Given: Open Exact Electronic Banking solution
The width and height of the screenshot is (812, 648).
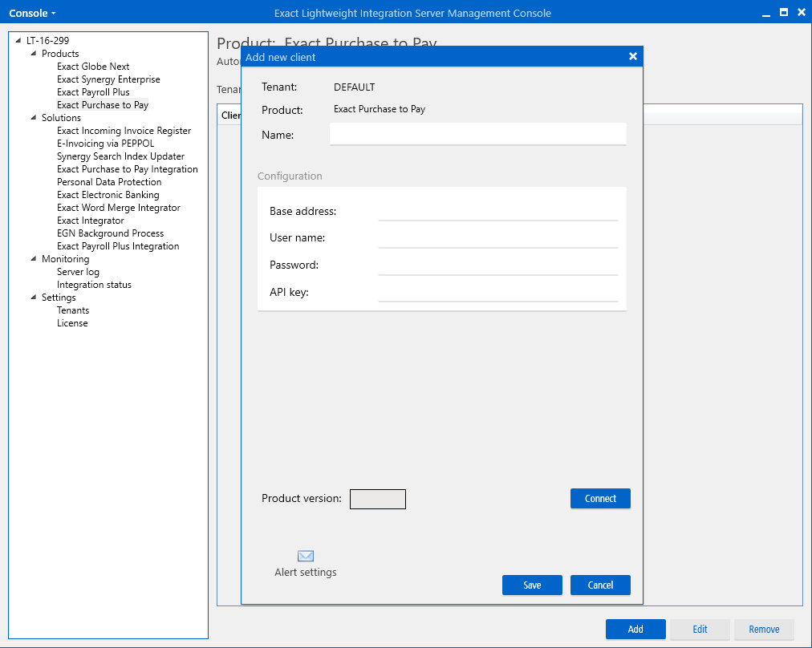Looking at the screenshot, I should coord(108,195).
